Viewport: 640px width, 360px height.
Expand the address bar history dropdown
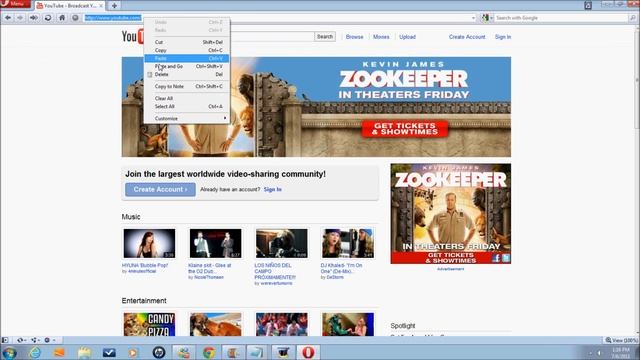(x=473, y=18)
